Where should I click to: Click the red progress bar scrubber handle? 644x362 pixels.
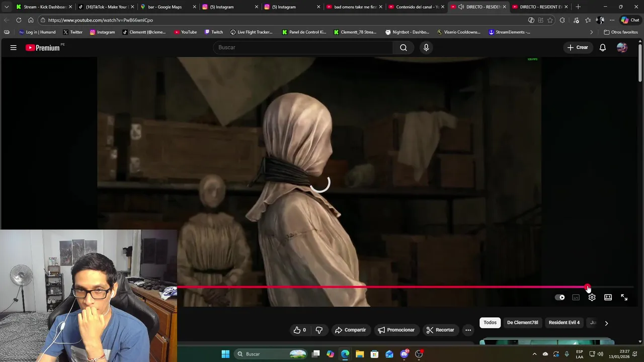click(588, 288)
